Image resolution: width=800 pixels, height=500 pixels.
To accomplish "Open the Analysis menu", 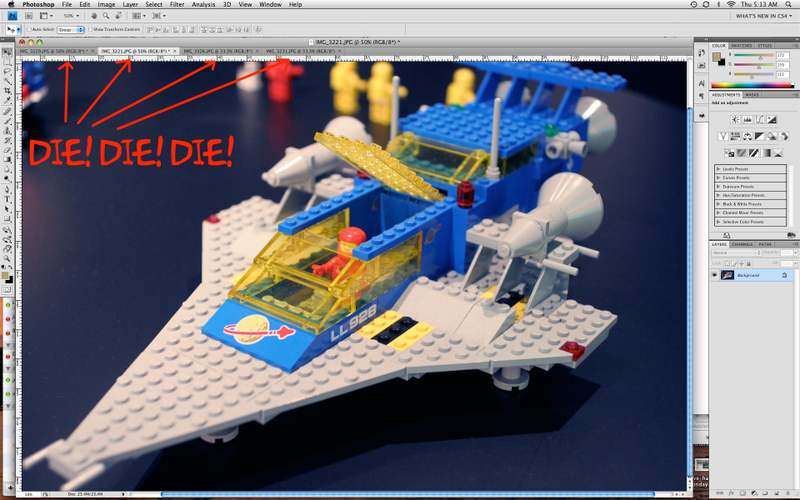I will [203, 4].
